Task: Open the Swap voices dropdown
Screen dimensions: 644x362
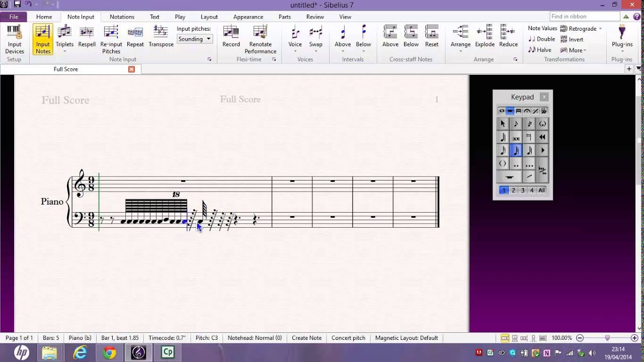Action: [315, 40]
